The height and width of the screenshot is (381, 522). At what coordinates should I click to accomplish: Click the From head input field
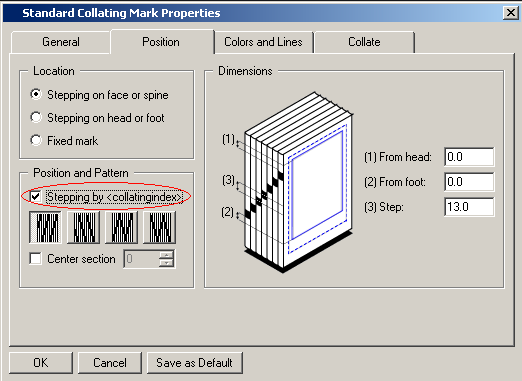pos(469,157)
